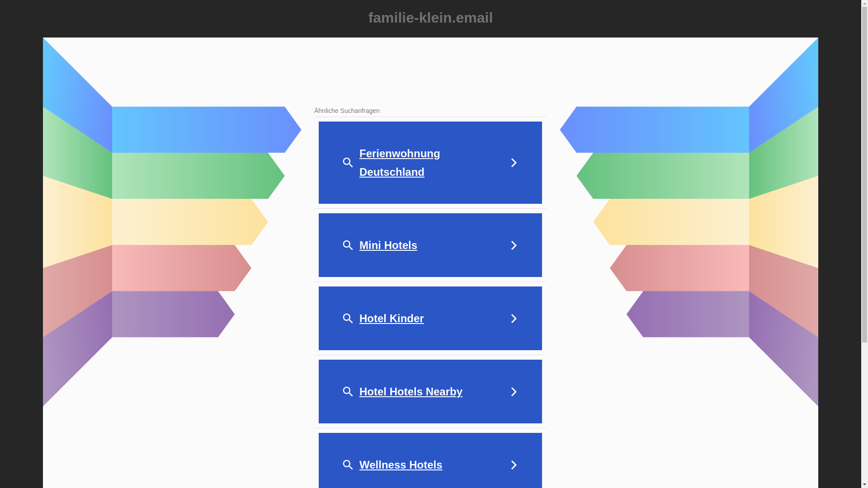Image resolution: width=868 pixels, height=488 pixels.
Task: Open the Ferienwohnung Deutschland link
Action: click(x=400, y=163)
